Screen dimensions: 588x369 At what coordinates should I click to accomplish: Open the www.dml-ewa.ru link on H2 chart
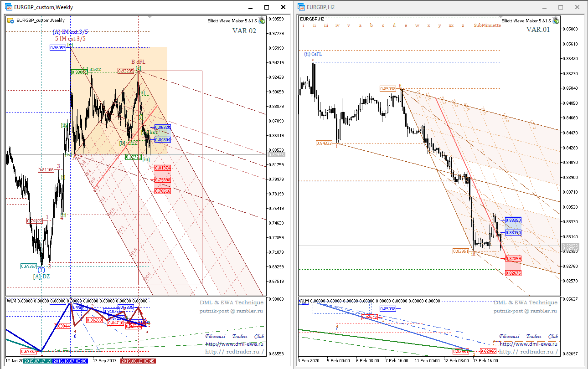[529, 344]
